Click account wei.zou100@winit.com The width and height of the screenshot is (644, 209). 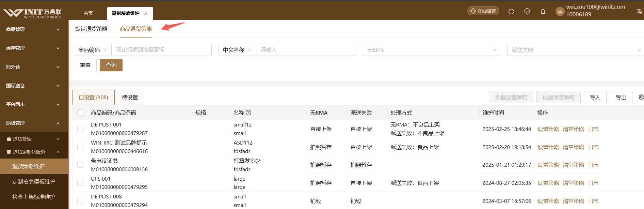596,7
